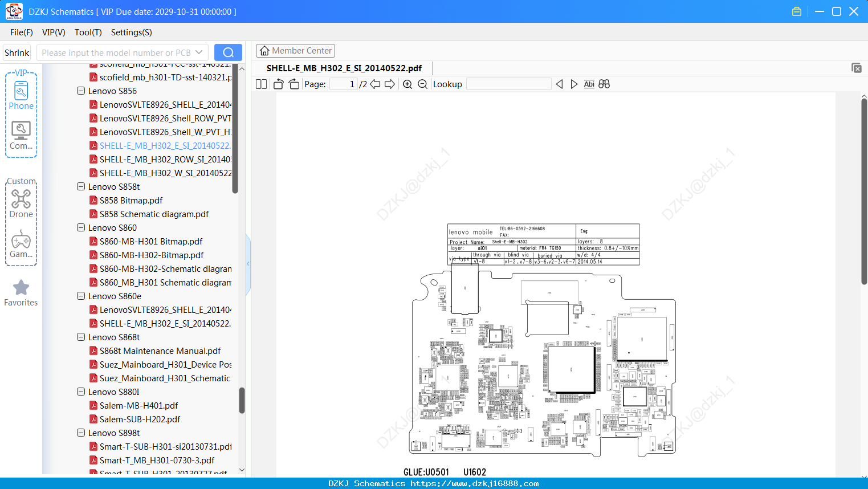Viewport: 868px width, 489px height.
Task: Click the page number field
Action: [x=344, y=84]
